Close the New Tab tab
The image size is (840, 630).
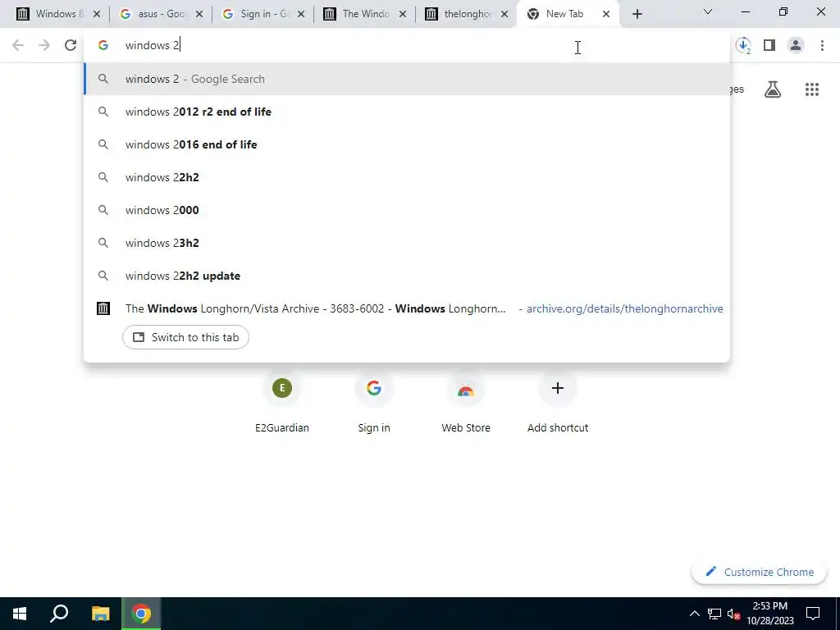coord(606,15)
